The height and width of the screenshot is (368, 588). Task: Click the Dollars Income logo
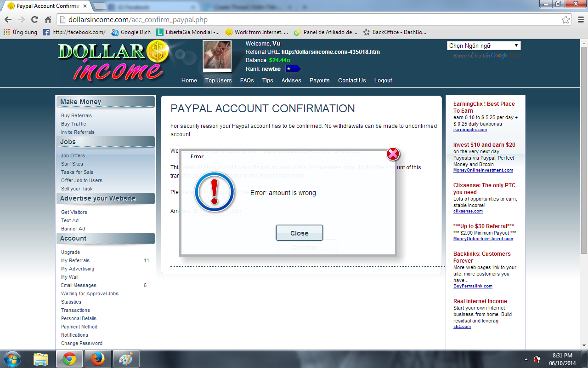(113, 62)
